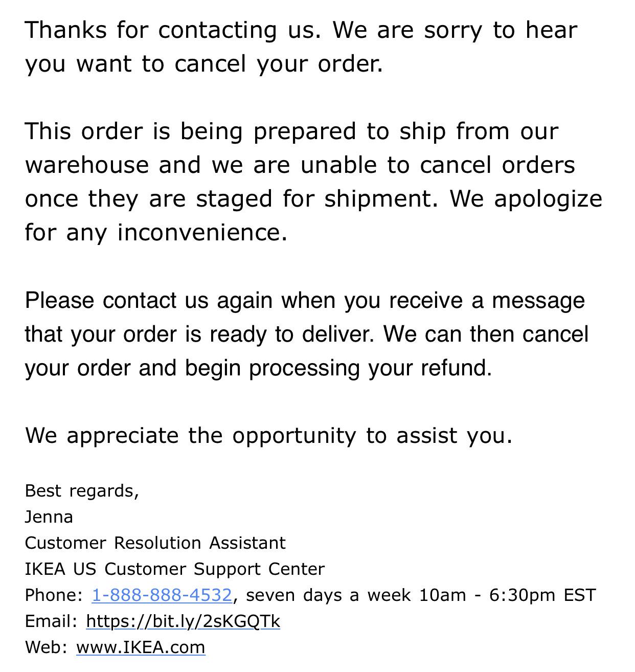The image size is (635, 672).
Task: Click the signature name Jenna
Action: click(49, 517)
